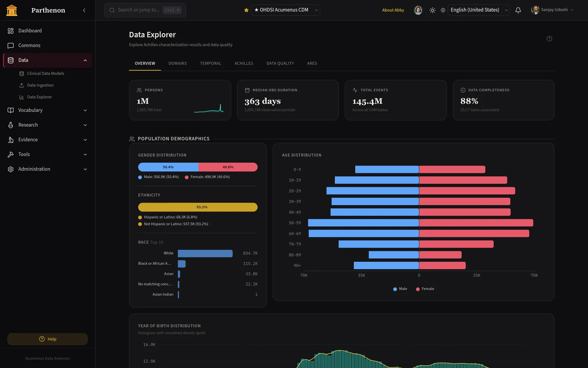Expand the Tools section chevron

click(x=85, y=155)
